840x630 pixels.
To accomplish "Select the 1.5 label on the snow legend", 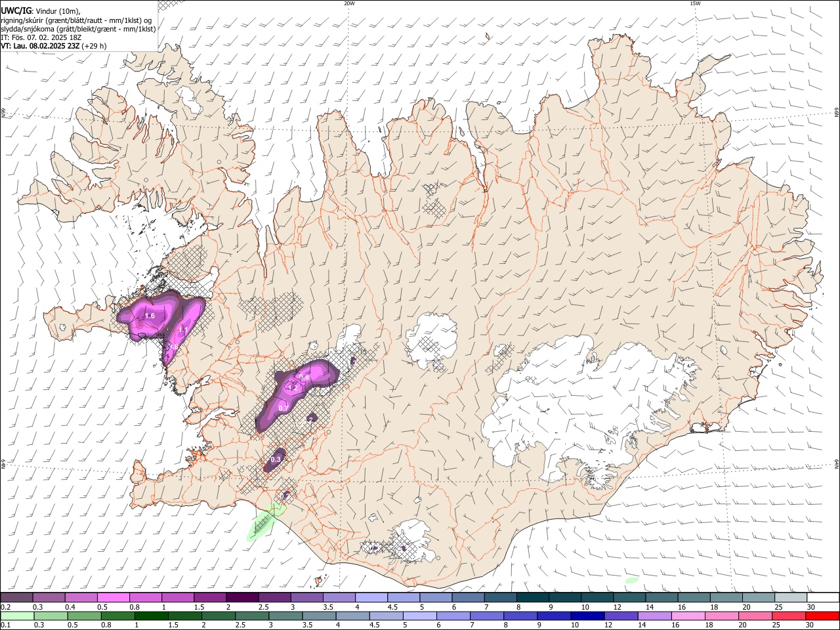I will click(x=199, y=607).
